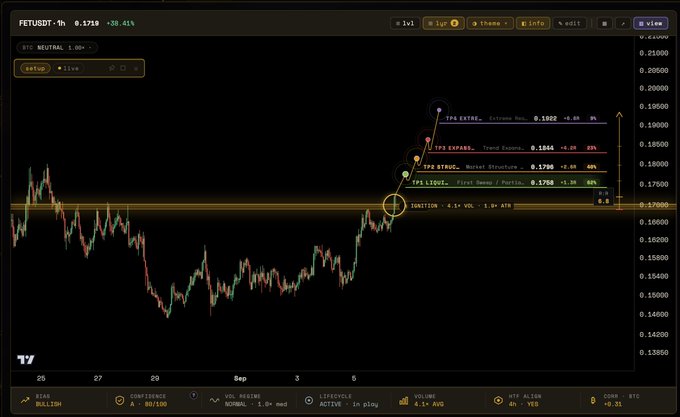The height and width of the screenshot is (417, 680).
Task: Click the 40% probability badge on TP2
Action: (x=592, y=167)
